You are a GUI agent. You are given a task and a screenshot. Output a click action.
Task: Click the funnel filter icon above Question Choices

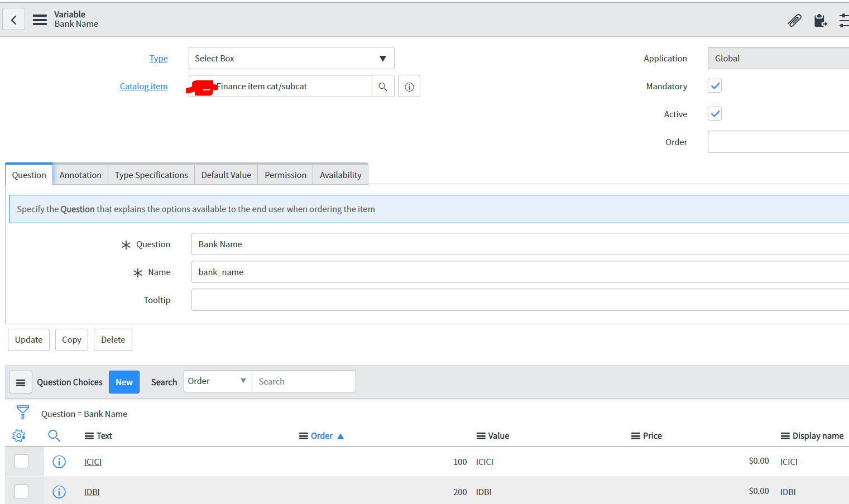coord(22,411)
